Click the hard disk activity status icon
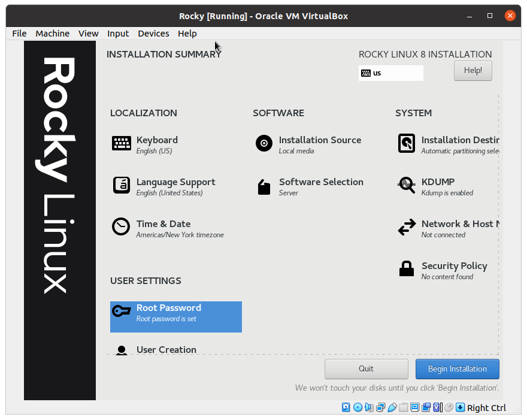Screen dimensions: 527x420 point(346,407)
